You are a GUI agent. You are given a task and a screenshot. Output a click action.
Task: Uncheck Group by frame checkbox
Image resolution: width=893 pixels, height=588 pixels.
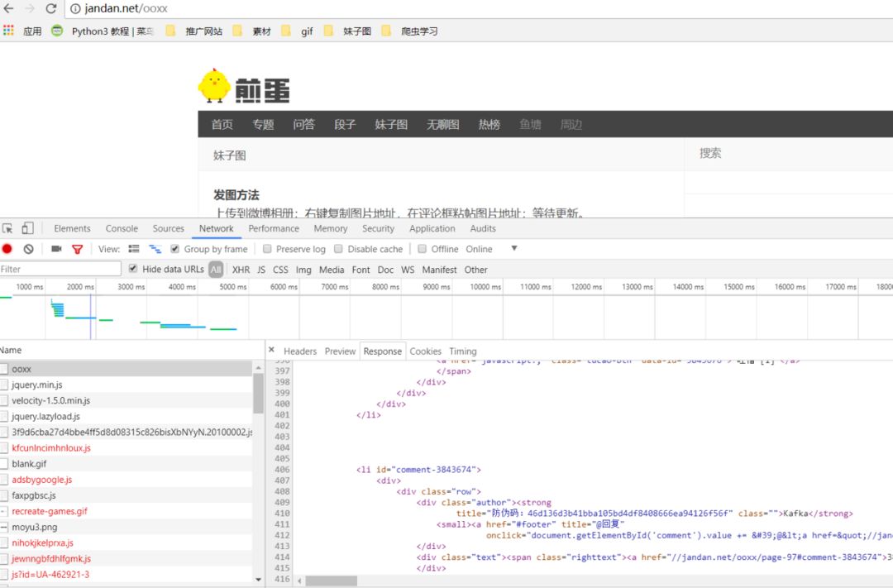click(174, 249)
